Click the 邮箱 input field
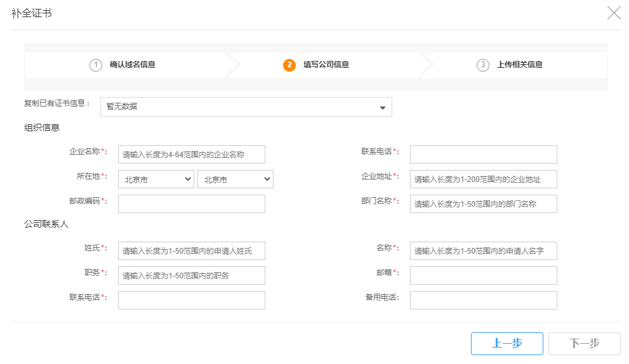Screen dimensions: 629x364 (x=484, y=275)
